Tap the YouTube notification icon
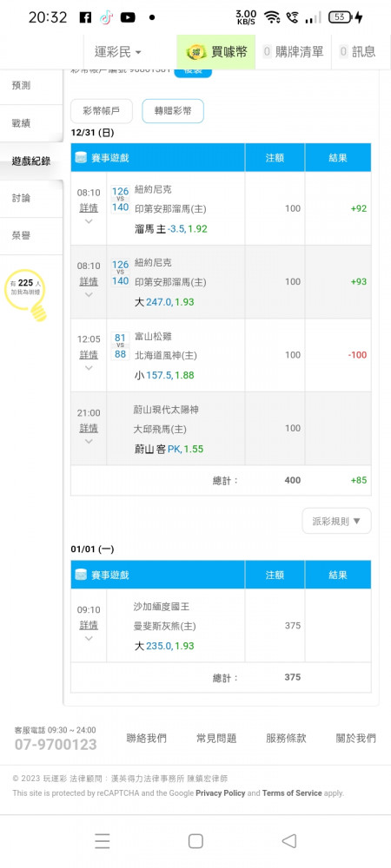 [x=128, y=17]
